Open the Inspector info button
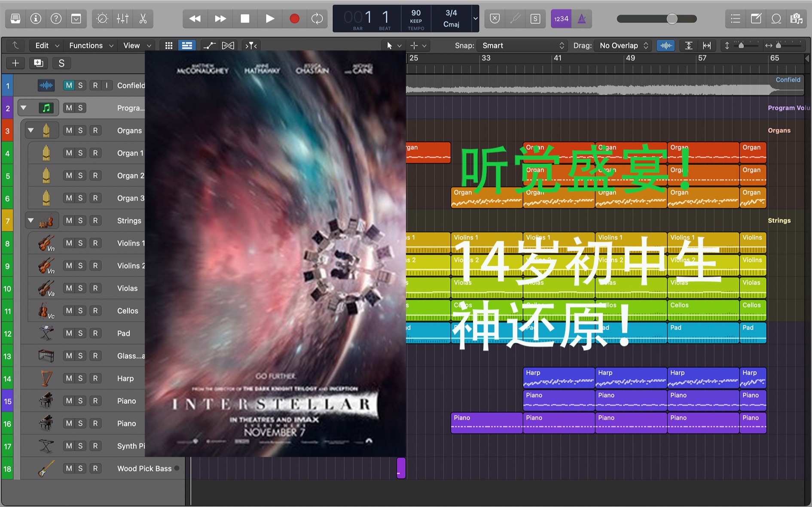This screenshot has width=812, height=507. click(x=36, y=18)
